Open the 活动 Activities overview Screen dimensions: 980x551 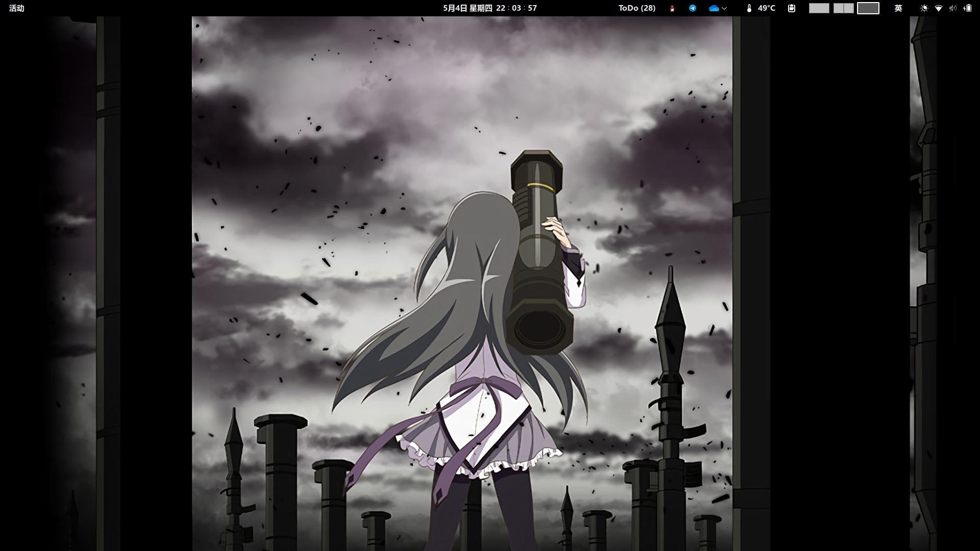pyautogui.click(x=16, y=8)
